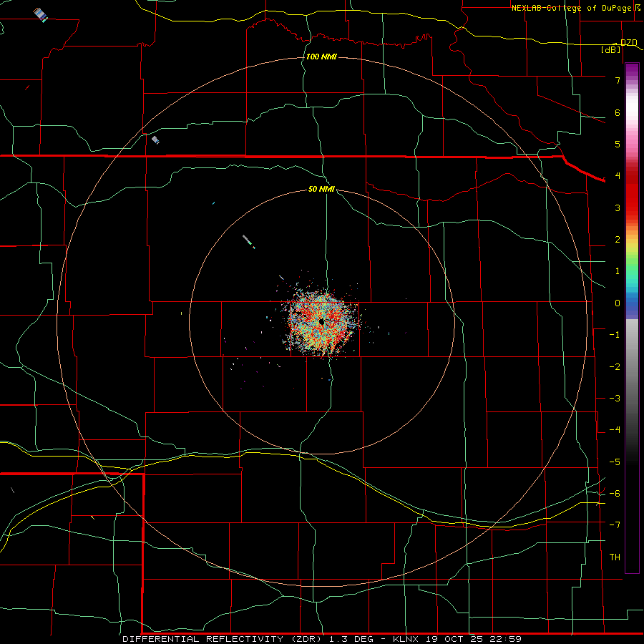Click the '-4' value on the dB scale
Image resolution: width=644 pixels, height=644 pixels.
[615, 429]
